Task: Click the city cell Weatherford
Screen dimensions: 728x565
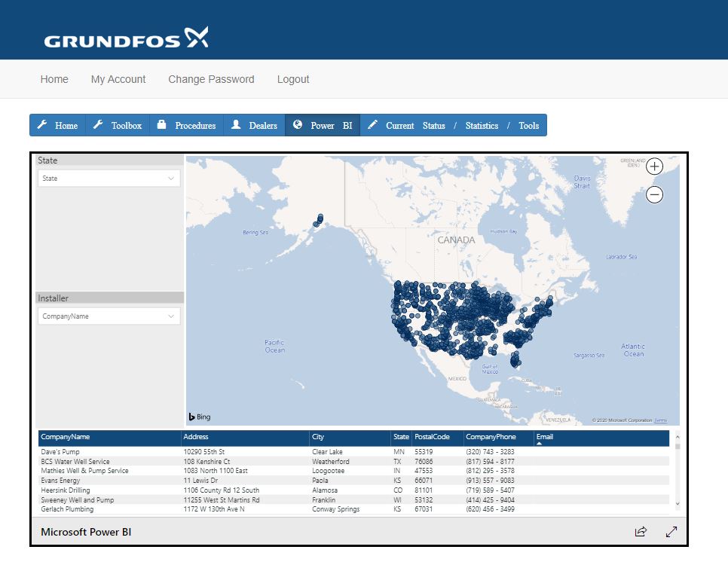Action: coord(331,462)
